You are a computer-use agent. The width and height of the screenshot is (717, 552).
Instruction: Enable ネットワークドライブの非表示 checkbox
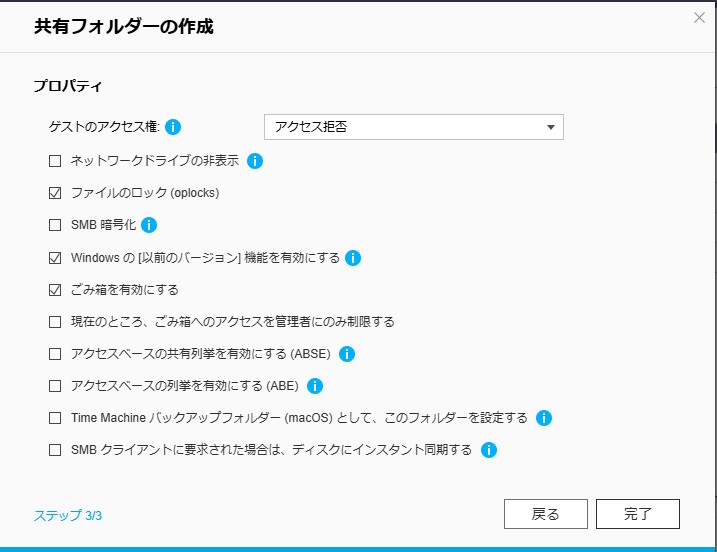tap(55, 161)
